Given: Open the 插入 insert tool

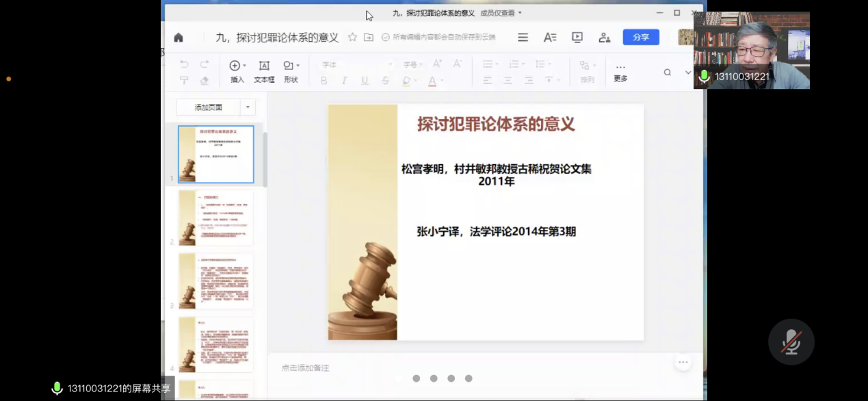Looking at the screenshot, I should [235, 70].
